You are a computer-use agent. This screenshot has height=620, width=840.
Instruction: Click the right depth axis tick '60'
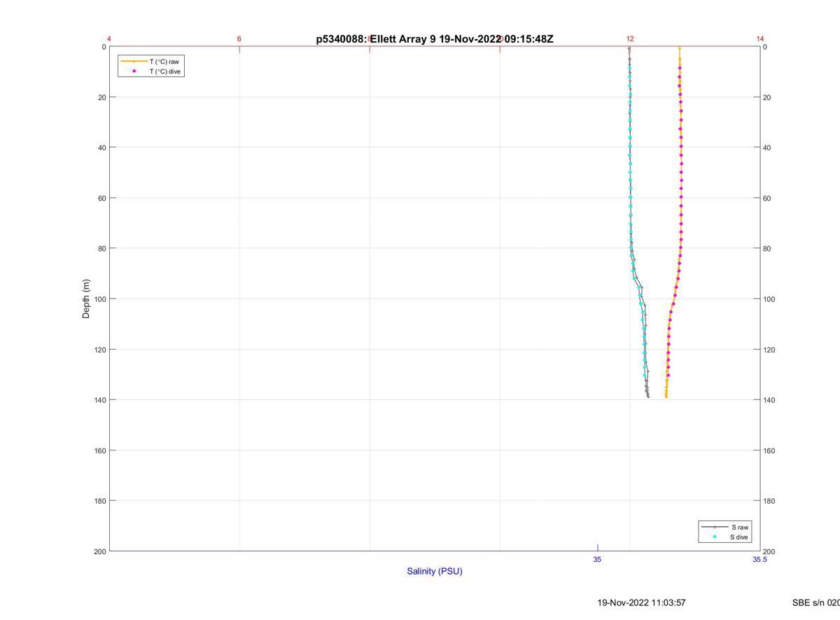(x=767, y=198)
